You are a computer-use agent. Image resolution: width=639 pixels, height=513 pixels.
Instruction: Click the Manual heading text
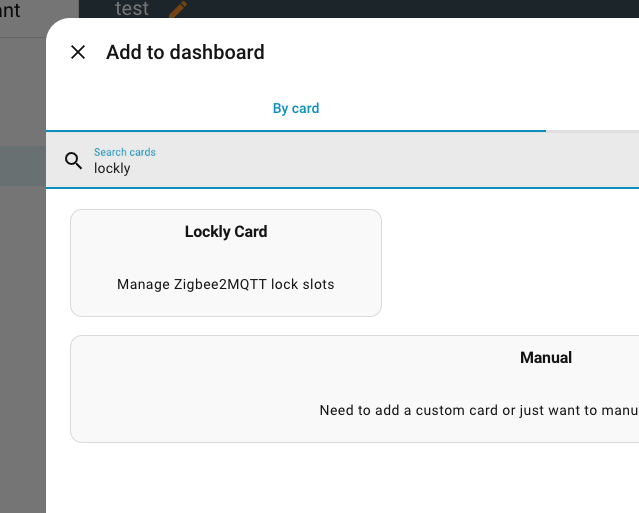click(x=546, y=357)
